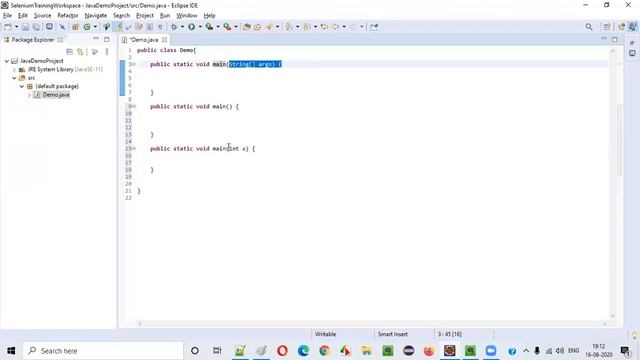The width and height of the screenshot is (640, 360).
Task: Click the green New Java Class icon
Action: (x=87, y=27)
